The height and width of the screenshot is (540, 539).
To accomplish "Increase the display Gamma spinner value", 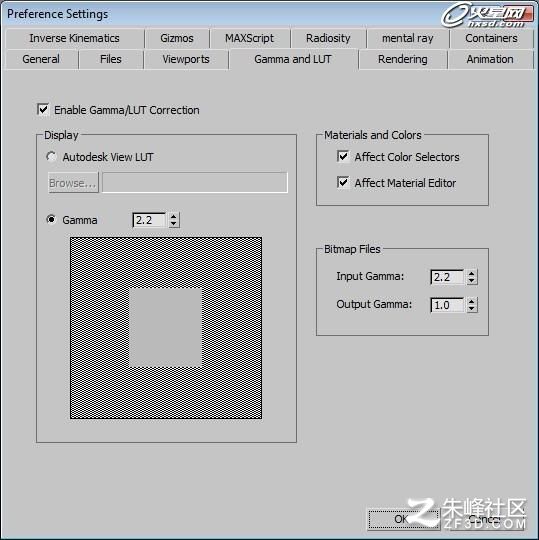I will [x=174, y=217].
